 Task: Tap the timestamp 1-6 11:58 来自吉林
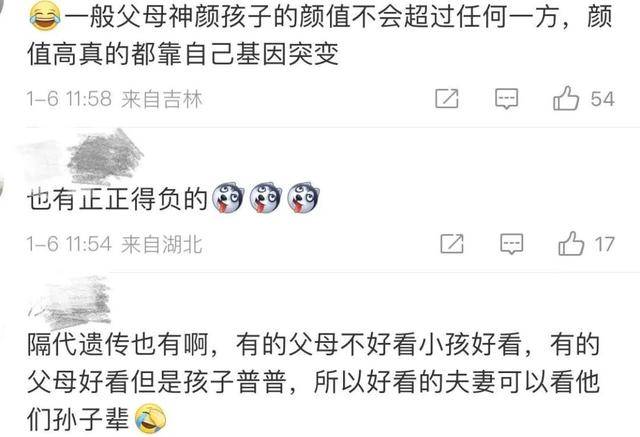[115, 99]
